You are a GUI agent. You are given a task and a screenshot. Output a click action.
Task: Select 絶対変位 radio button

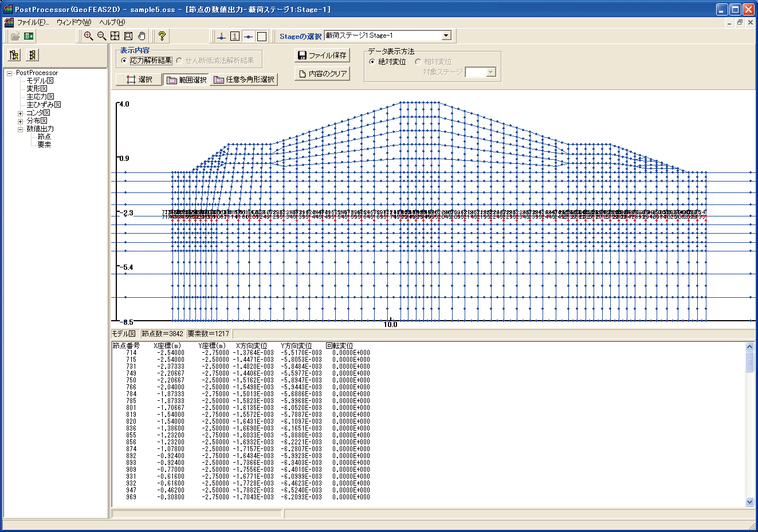(x=372, y=62)
